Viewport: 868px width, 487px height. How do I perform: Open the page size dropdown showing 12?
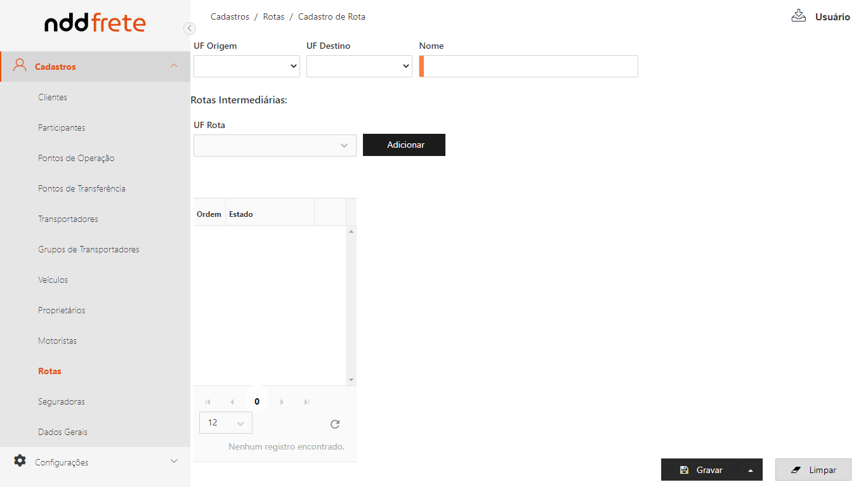(225, 423)
